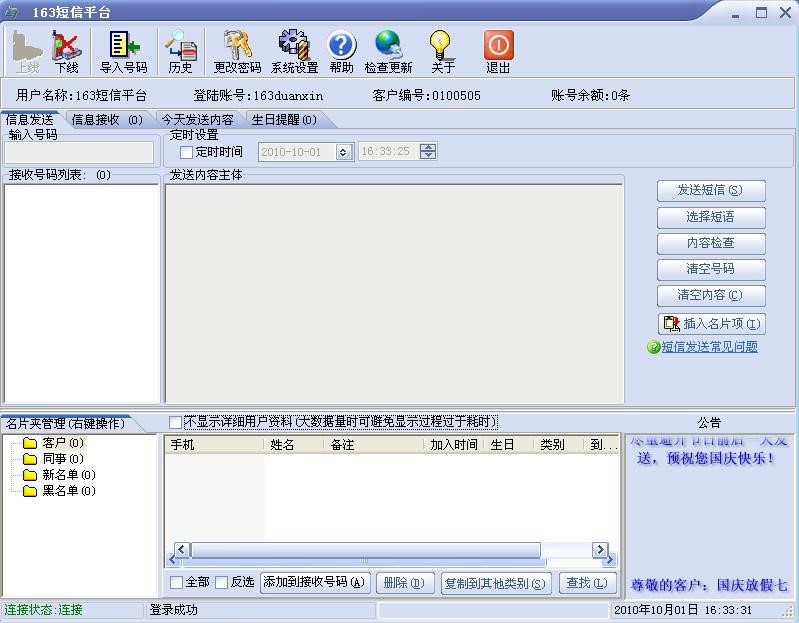Click the 清空内容 (C) button

click(711, 295)
